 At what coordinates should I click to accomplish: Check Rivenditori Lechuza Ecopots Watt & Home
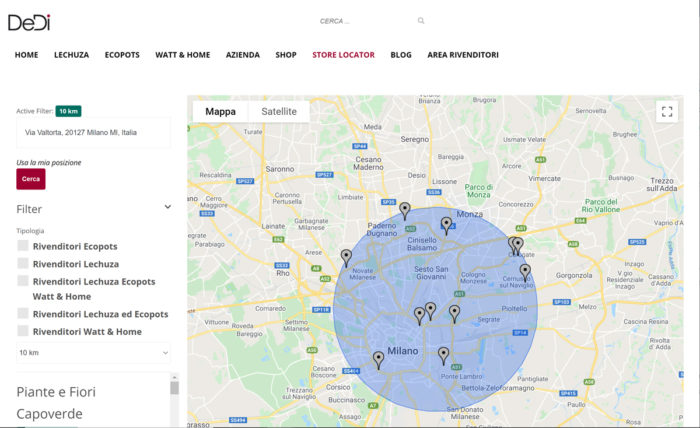pyautogui.click(x=23, y=281)
